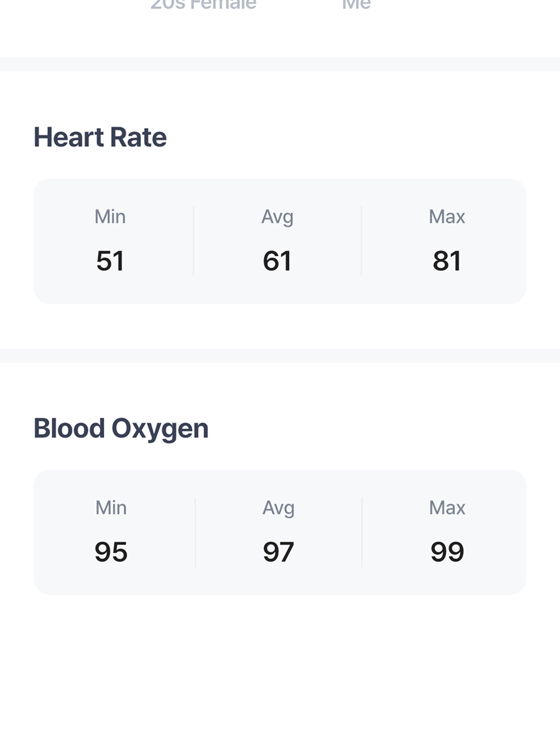
Task: Tap the Min label in Blood Oxygen card
Action: 111,508
